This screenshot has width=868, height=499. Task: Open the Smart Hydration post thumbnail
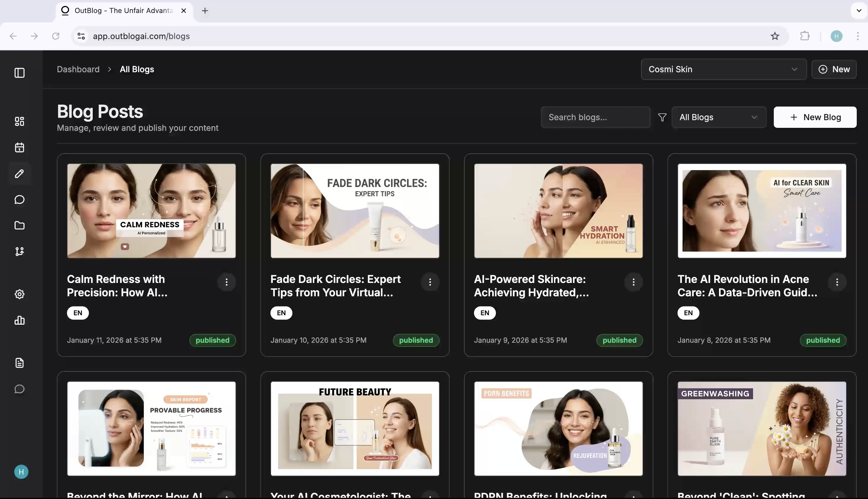tap(558, 211)
